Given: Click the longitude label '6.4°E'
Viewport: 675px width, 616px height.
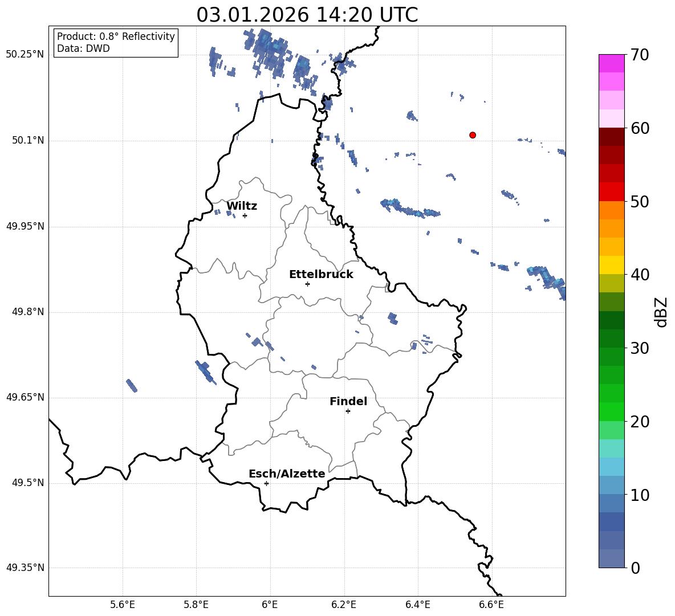Looking at the screenshot, I should pos(418,605).
